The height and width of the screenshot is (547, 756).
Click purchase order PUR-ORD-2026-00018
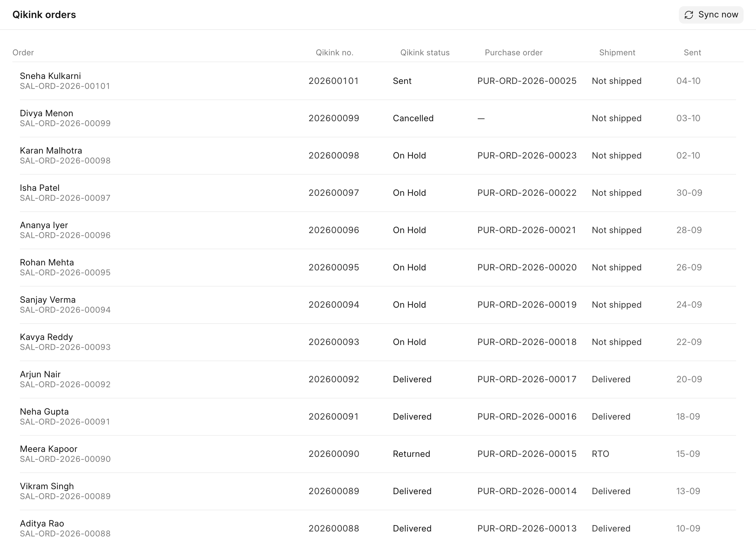[527, 342]
